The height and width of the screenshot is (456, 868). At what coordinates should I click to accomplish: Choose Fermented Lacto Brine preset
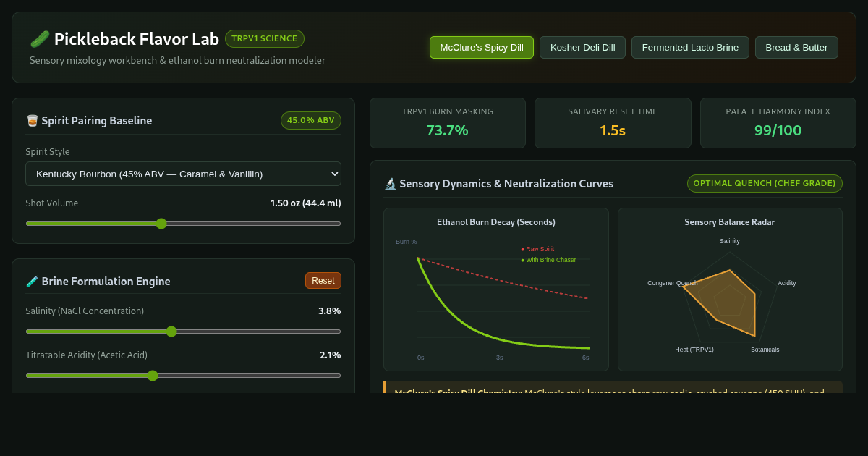tap(690, 48)
